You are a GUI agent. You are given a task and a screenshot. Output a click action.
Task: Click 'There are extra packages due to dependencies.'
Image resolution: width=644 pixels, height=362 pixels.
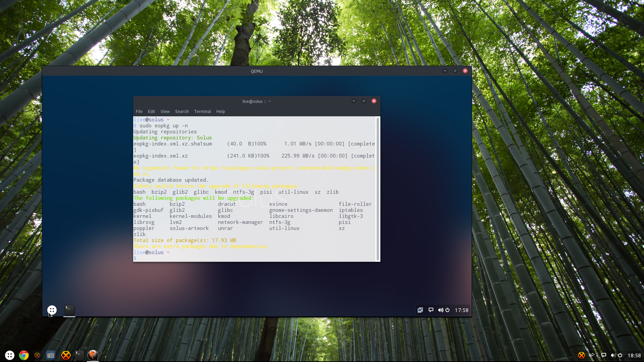pos(201,246)
